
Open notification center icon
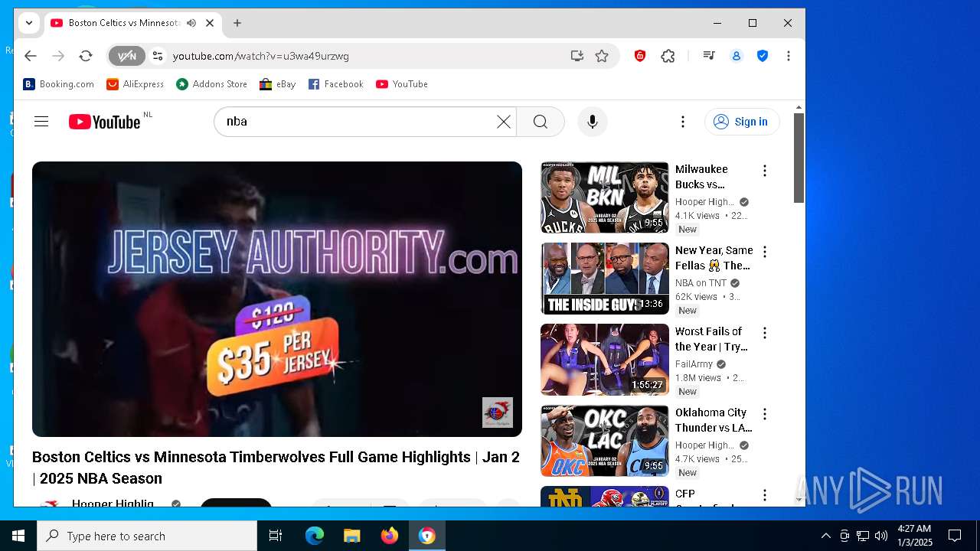tap(955, 536)
